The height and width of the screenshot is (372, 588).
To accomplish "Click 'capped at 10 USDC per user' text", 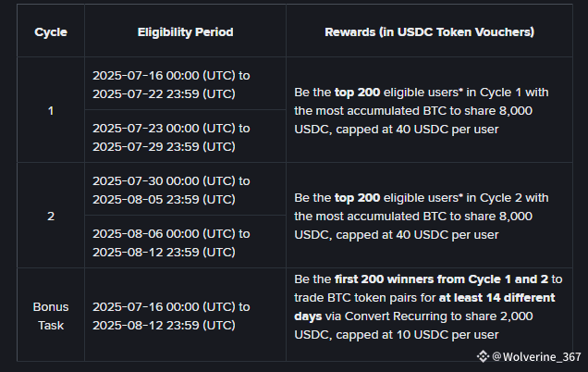I will (417, 334).
